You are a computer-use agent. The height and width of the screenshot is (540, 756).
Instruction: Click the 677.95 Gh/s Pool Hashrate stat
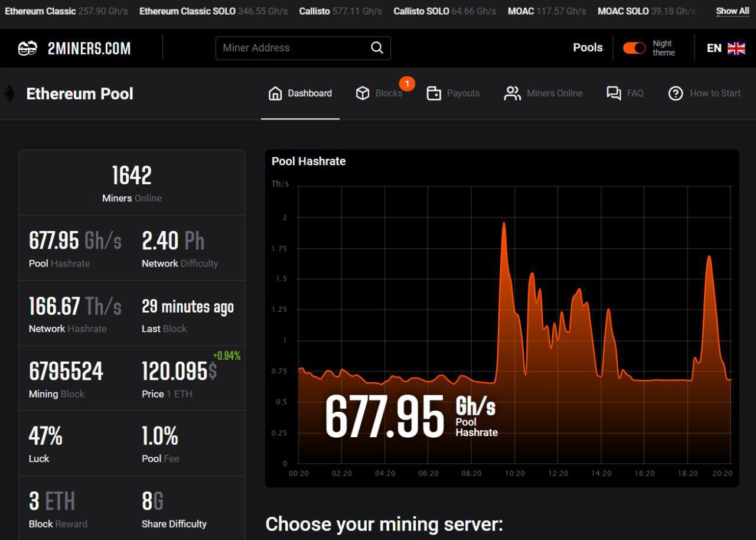click(75, 248)
